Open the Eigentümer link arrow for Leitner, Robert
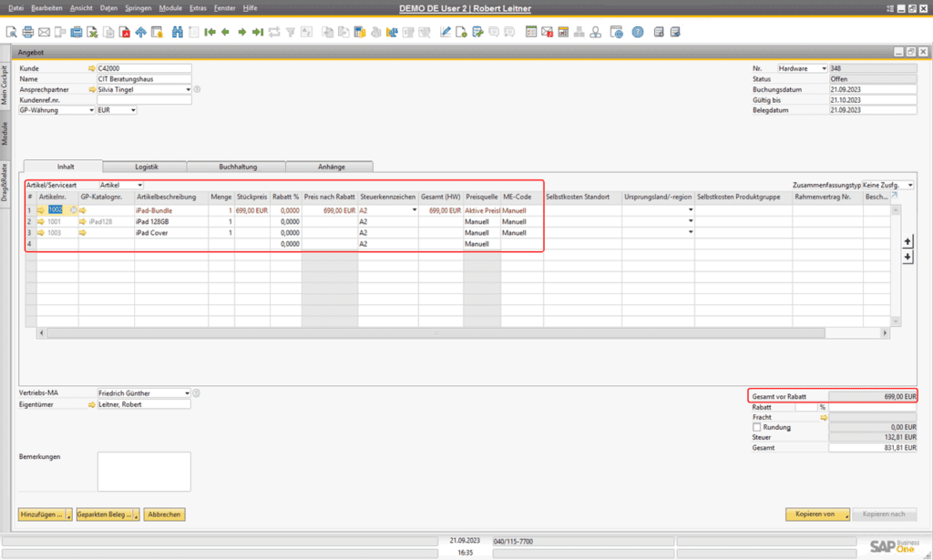This screenshot has height=560, width=933. click(92, 405)
